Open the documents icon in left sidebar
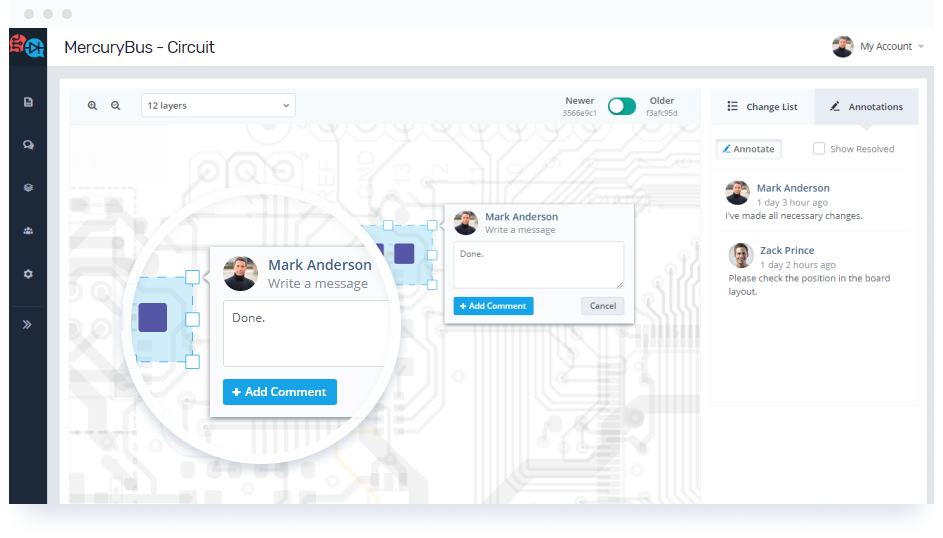Image resolution: width=943 pixels, height=538 pixels. coord(28,102)
